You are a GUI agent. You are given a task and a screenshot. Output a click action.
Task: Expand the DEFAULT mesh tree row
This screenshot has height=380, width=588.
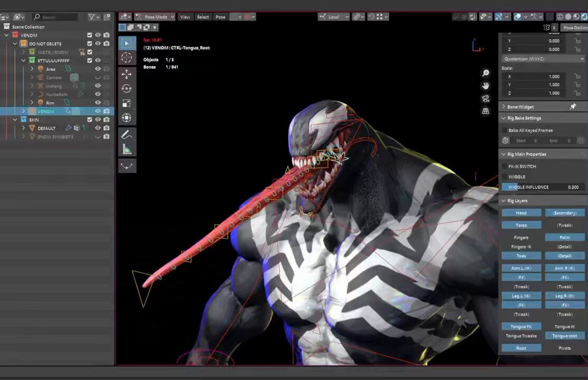[x=23, y=128]
